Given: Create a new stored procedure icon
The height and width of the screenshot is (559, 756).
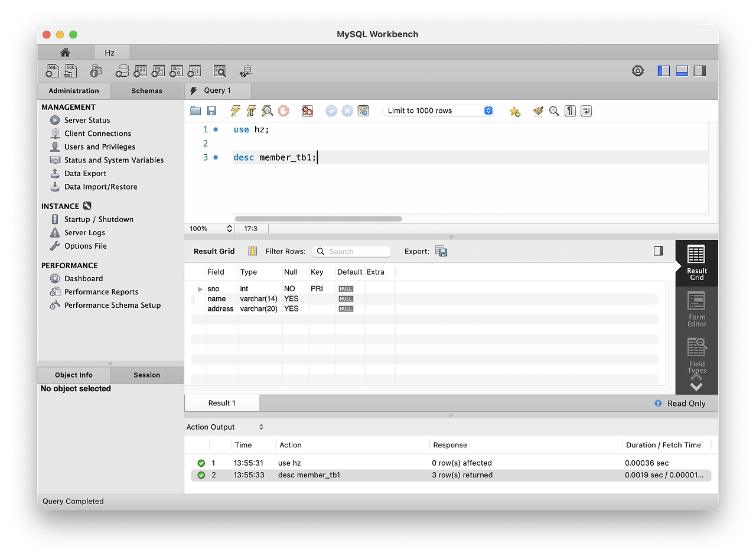Looking at the screenshot, I should [x=176, y=71].
